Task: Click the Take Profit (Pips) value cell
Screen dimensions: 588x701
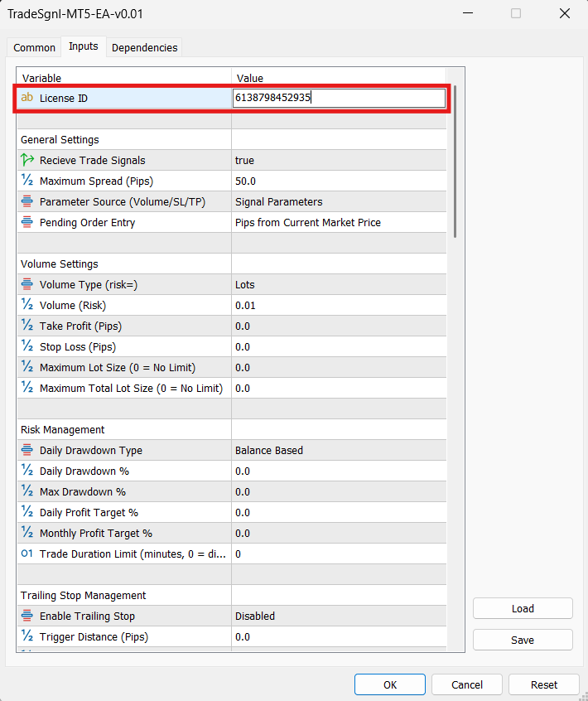Action: pos(339,326)
